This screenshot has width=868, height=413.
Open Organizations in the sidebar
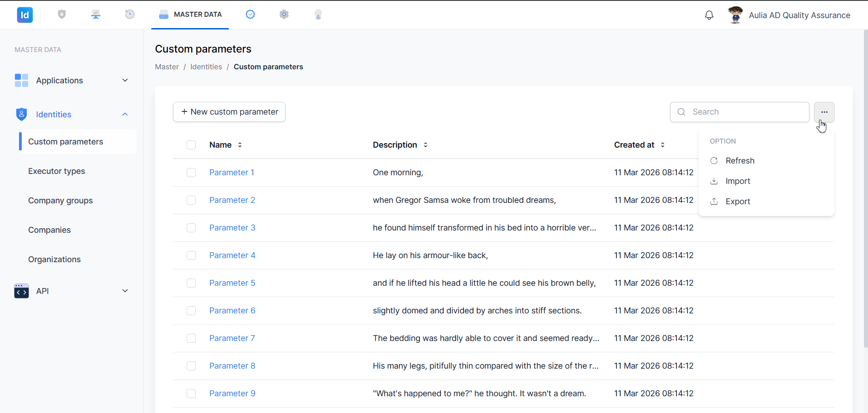coord(54,259)
